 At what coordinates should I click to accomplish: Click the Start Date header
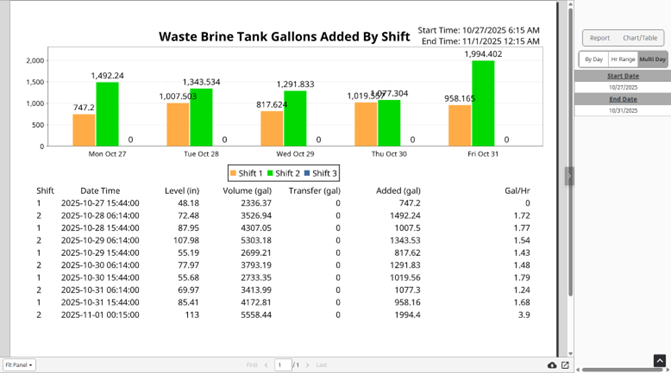tap(623, 76)
